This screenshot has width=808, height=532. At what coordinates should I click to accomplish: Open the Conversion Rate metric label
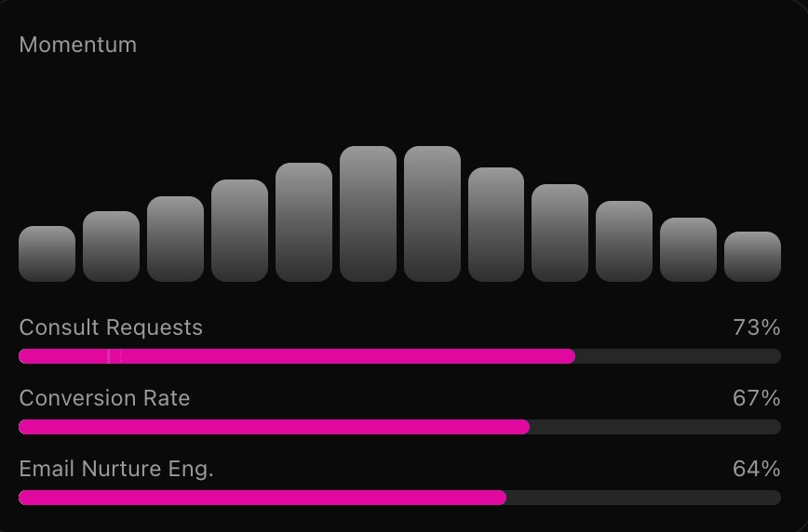104,398
